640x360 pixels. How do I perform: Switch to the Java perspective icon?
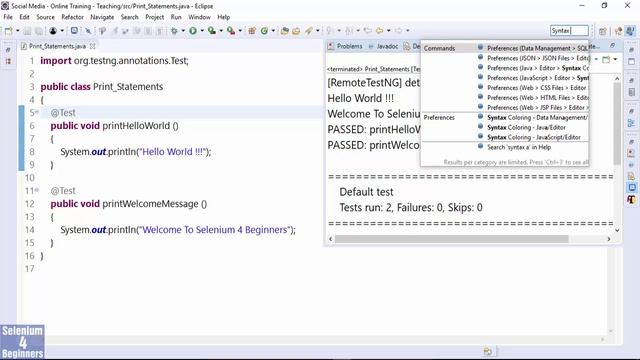pos(619,31)
